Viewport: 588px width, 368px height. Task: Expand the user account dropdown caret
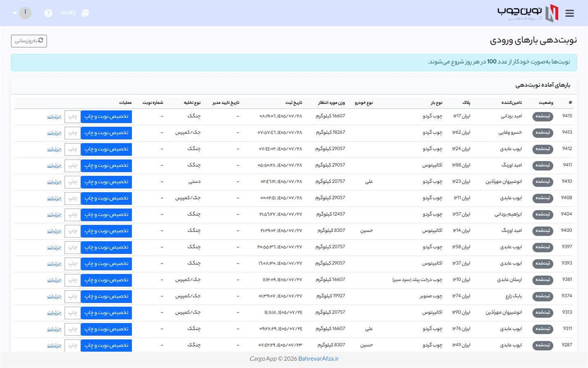coord(15,13)
